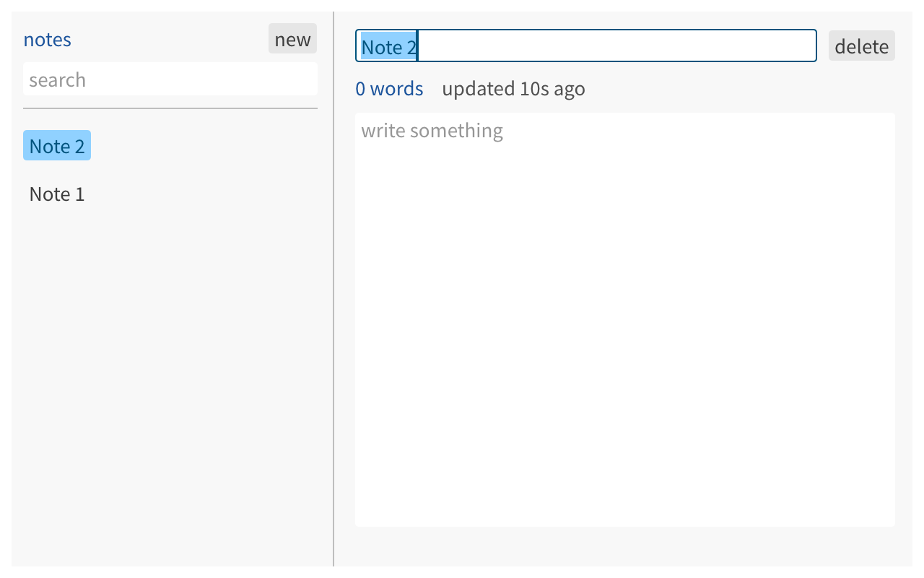Focus the search notes field
The image size is (924, 578).
tap(170, 79)
